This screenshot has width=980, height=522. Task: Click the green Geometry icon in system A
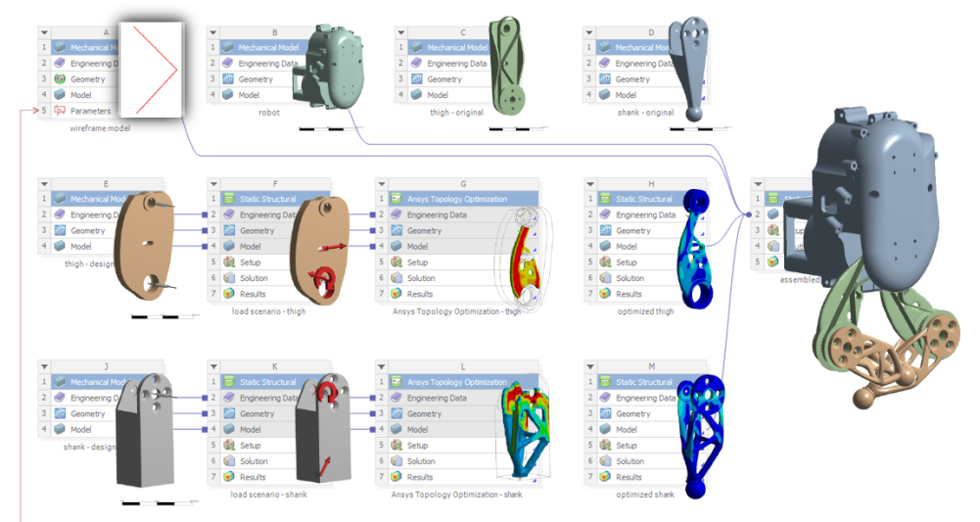pyautogui.click(x=60, y=79)
